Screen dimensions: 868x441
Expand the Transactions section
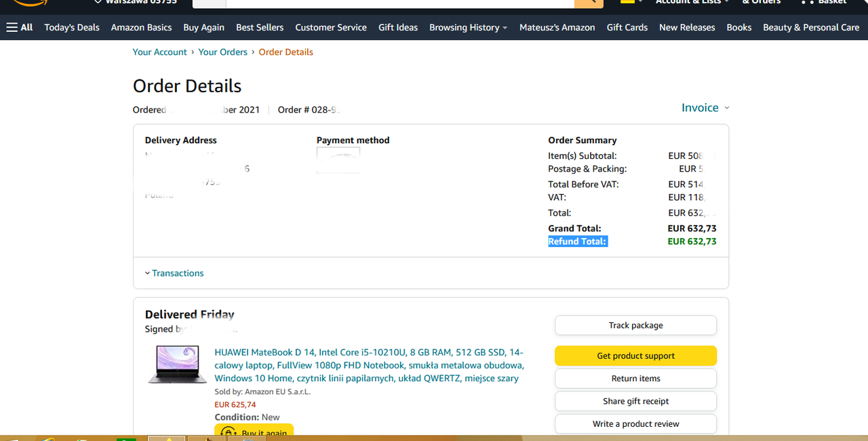click(x=174, y=273)
